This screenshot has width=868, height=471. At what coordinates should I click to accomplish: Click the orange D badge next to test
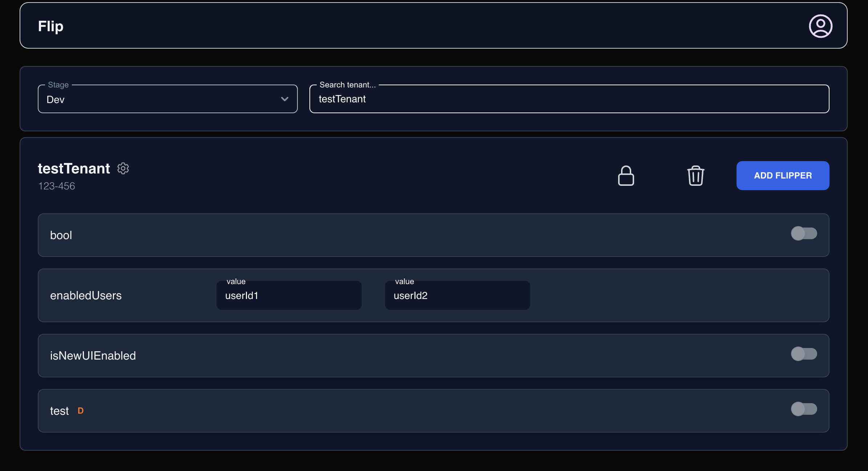click(x=81, y=411)
